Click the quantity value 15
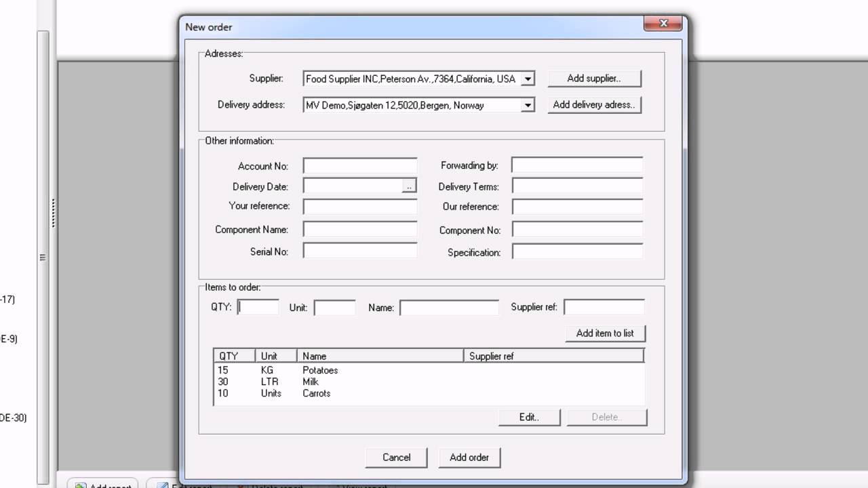This screenshot has width=868, height=488. click(223, 370)
